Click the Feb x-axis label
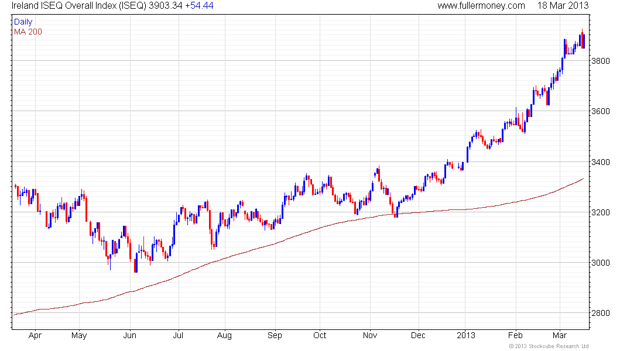The width and height of the screenshot is (644, 351). click(515, 335)
